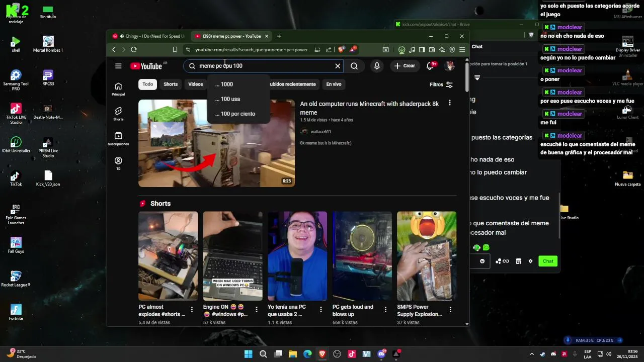Send message with green Chat button
644x362 pixels.
coord(548,261)
